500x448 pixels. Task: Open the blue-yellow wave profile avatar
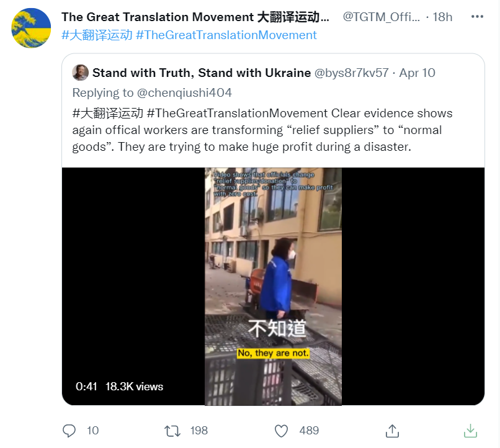31,28
